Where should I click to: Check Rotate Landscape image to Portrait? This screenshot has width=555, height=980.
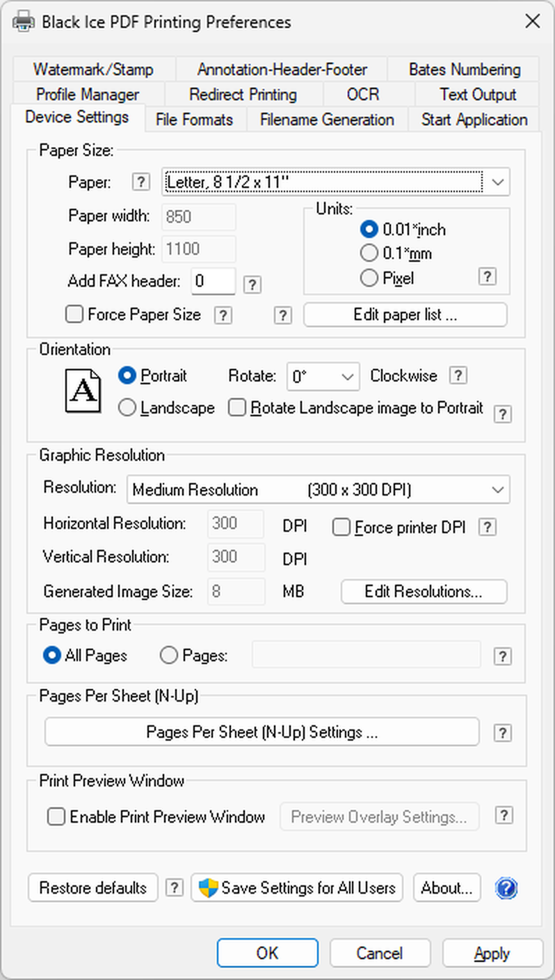[x=238, y=408]
